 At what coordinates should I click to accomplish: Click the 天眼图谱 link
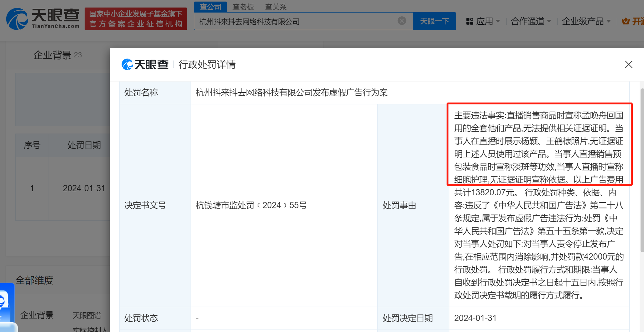pos(87,315)
